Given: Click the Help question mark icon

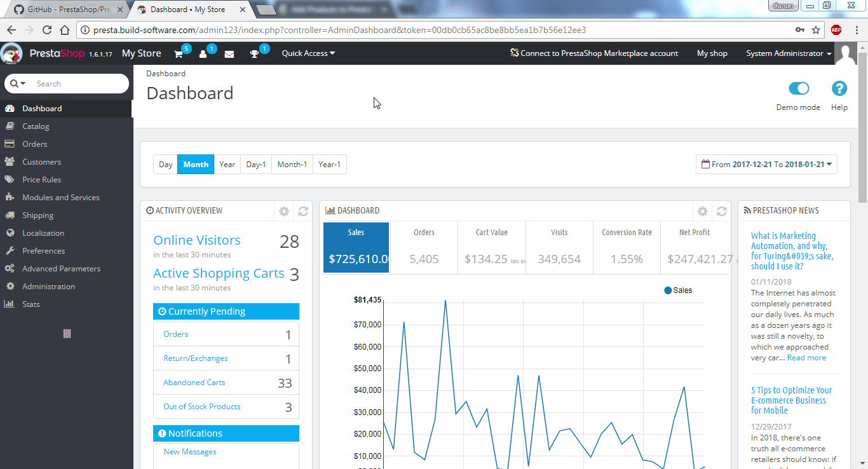Looking at the screenshot, I should (839, 88).
